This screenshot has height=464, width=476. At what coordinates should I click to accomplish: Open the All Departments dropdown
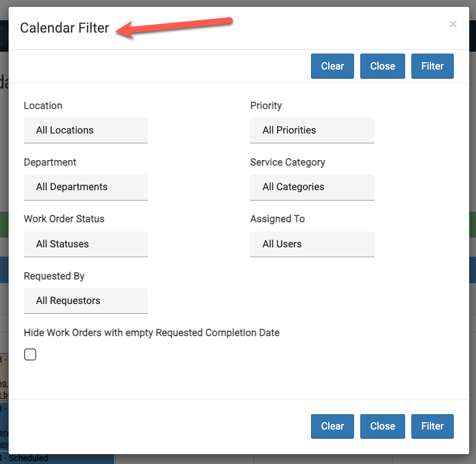click(86, 187)
